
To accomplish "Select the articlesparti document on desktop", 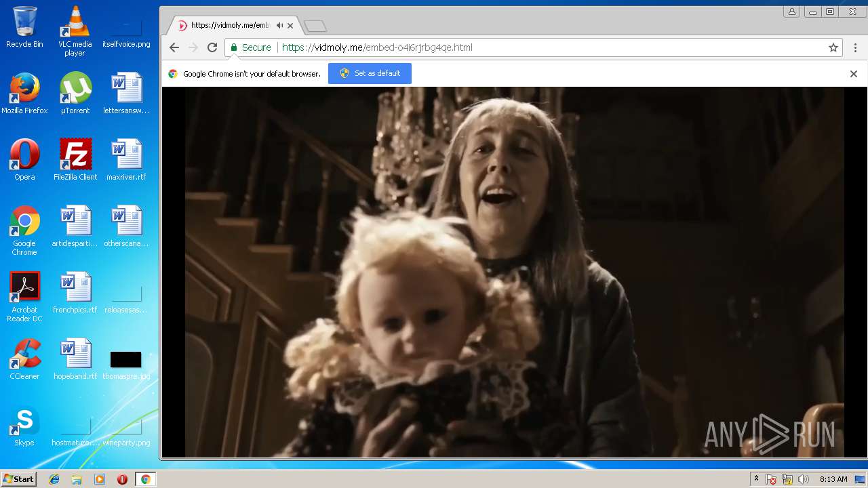I will coord(75,226).
